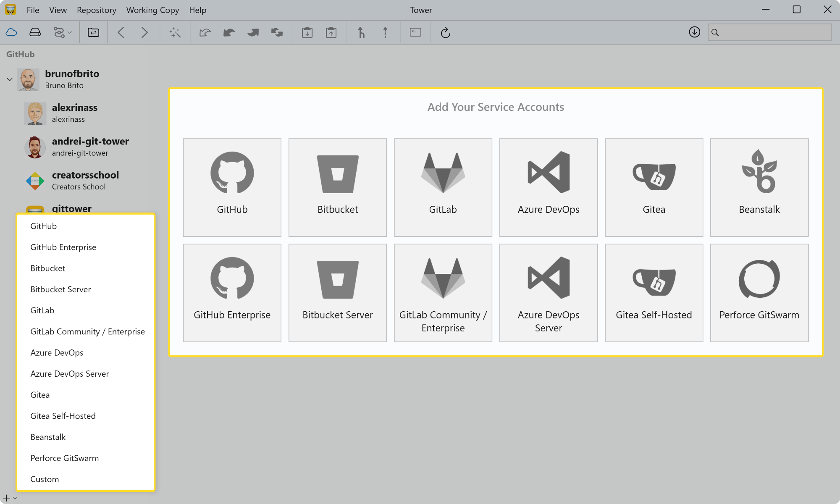Click the Quick Actions sparkle icon
The width and height of the screenshot is (840, 504).
click(x=175, y=32)
